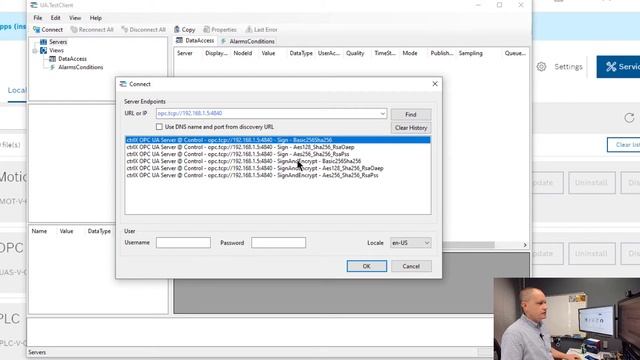
Task: Click the Connect dialog title icon
Action: (x=123, y=84)
